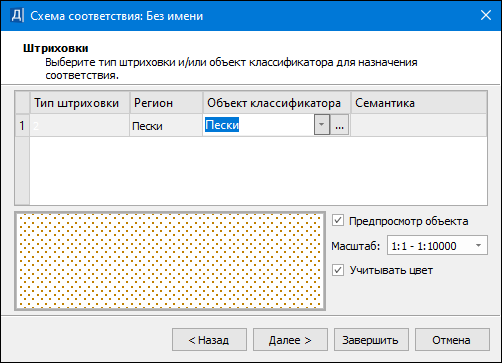Image resolution: width=502 pixels, height=363 pixels.
Task: Click the Пески cell in Регион column
Action: 166,125
